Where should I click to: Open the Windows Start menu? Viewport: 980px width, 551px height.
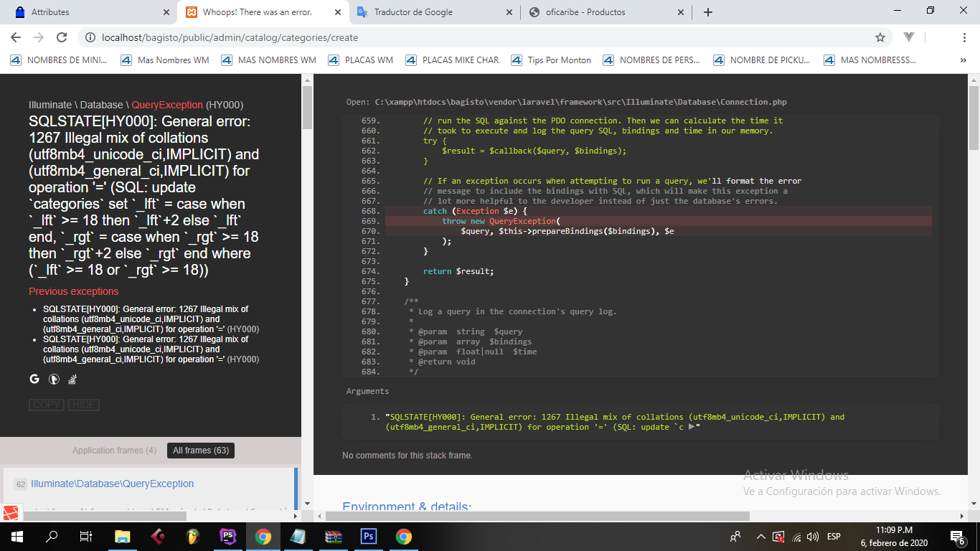coord(17,536)
